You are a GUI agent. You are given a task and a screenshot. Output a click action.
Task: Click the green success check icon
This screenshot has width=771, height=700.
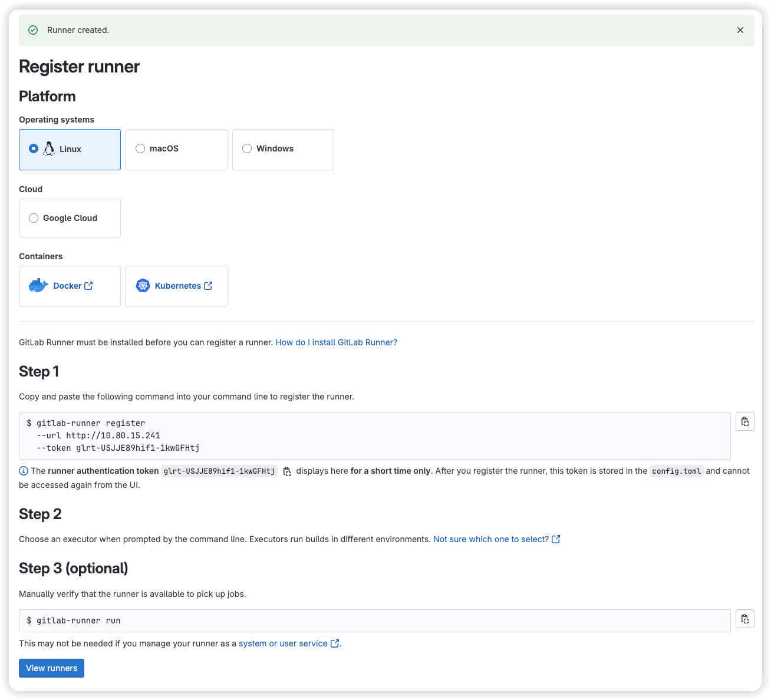[x=33, y=30]
